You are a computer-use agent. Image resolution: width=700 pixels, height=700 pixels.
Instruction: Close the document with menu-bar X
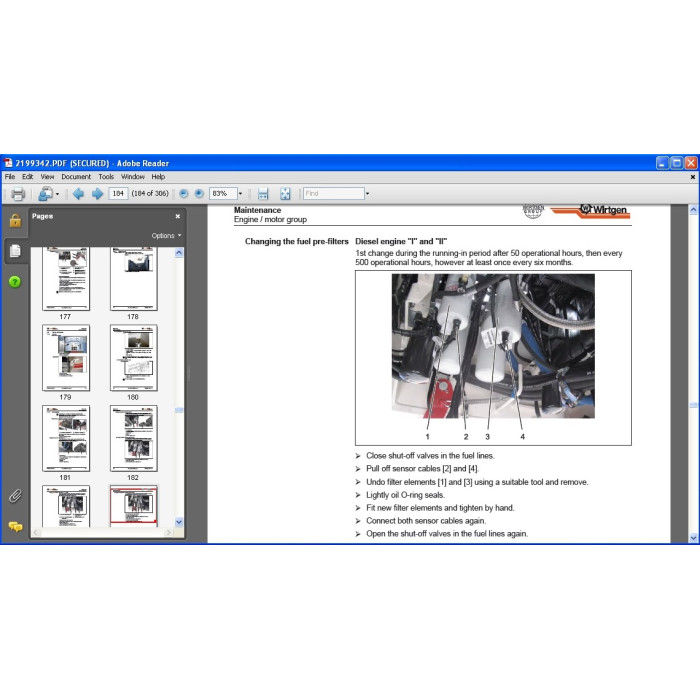coord(692,177)
